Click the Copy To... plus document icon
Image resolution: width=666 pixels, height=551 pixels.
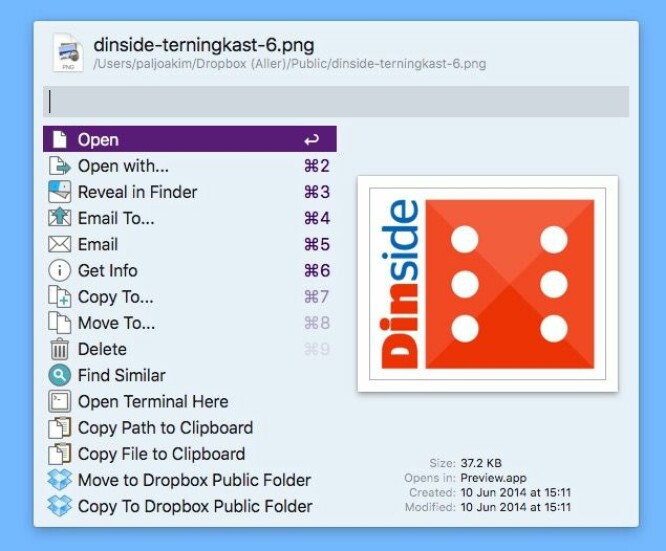[59, 297]
